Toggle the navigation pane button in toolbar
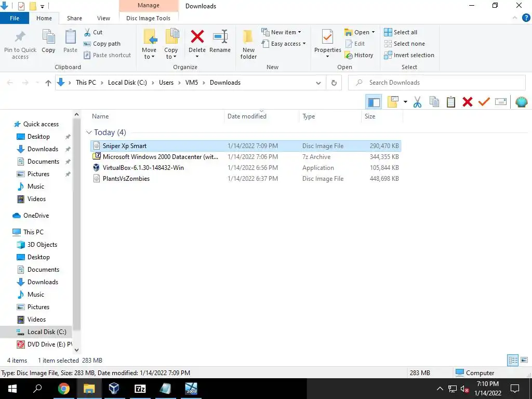 (x=374, y=102)
